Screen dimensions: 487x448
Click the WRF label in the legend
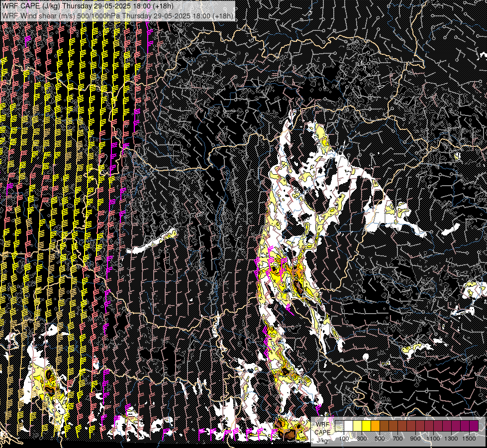tap(323, 425)
